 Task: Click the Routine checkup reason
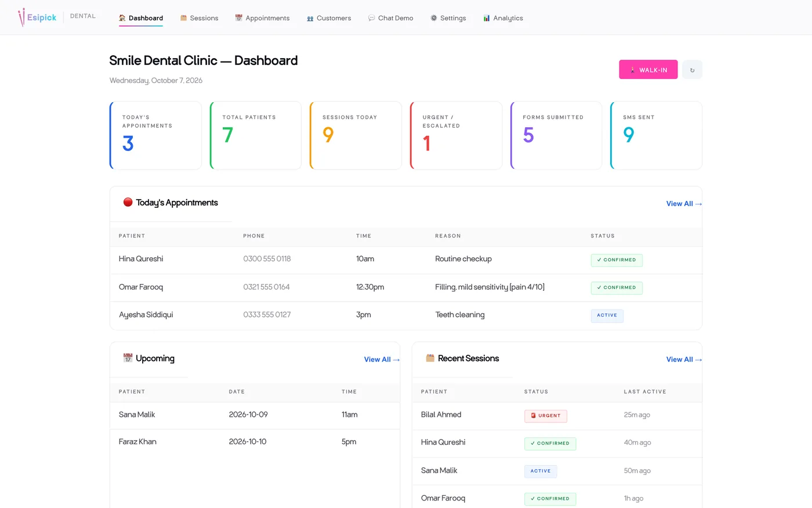pyautogui.click(x=463, y=259)
